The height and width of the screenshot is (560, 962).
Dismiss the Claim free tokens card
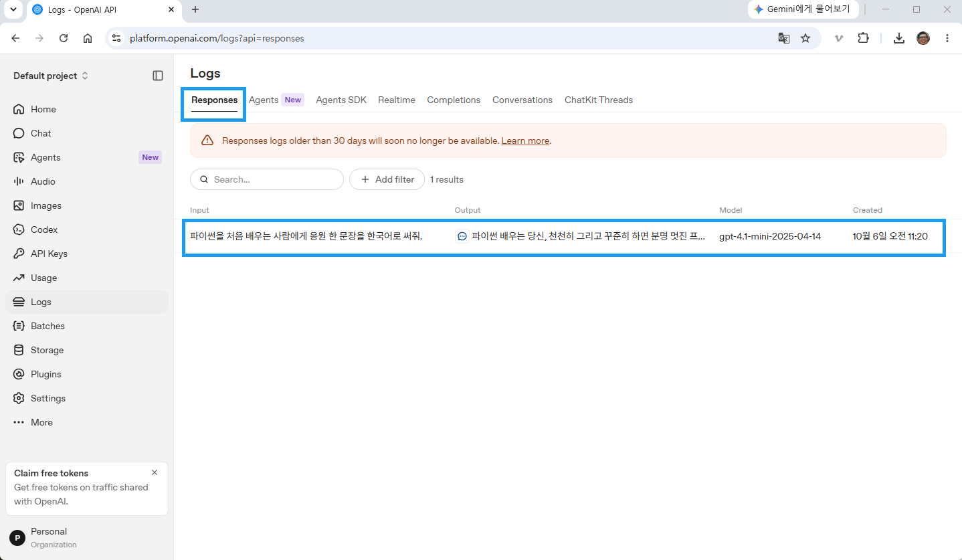(155, 472)
